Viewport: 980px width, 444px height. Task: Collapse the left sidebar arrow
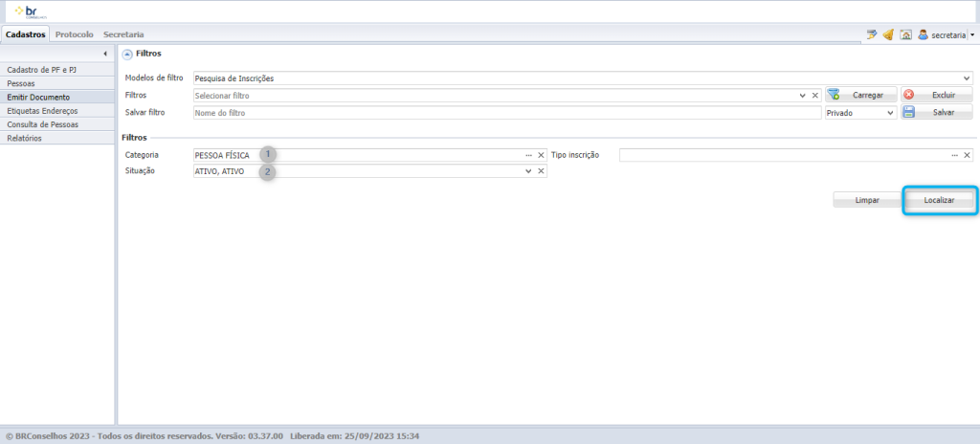click(x=105, y=54)
